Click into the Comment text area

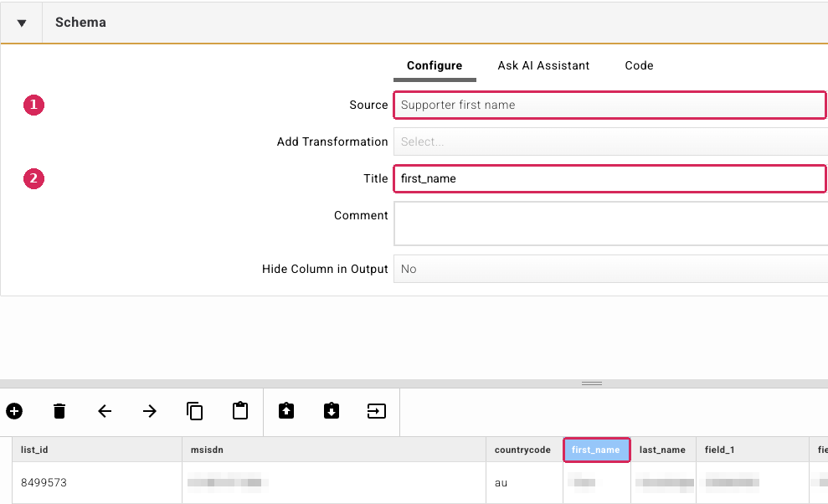point(610,224)
